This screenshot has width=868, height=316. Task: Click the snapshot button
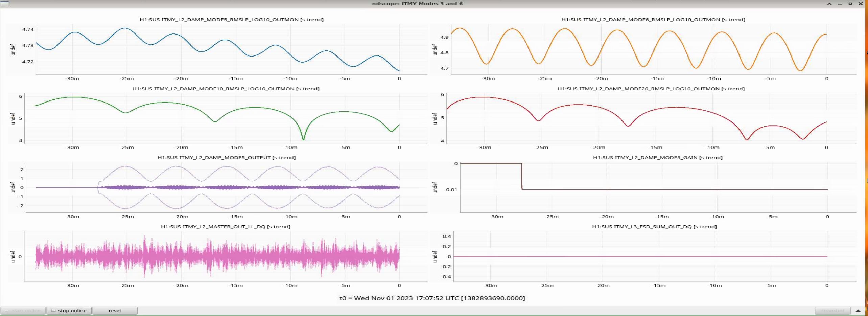coord(832,310)
